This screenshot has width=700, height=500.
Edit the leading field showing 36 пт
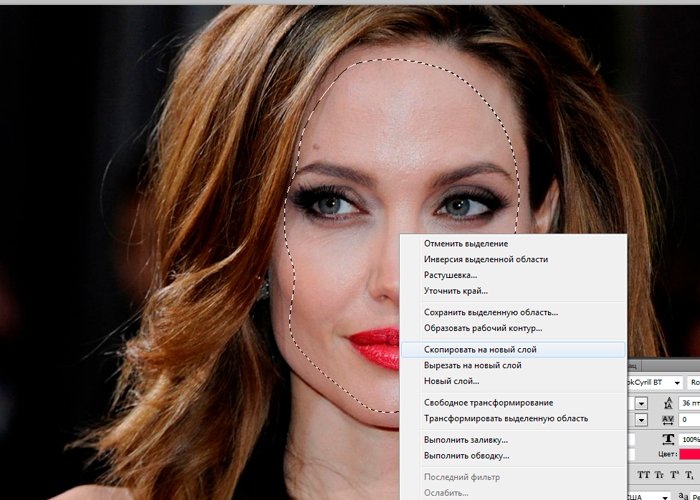pyautogui.click(x=690, y=403)
